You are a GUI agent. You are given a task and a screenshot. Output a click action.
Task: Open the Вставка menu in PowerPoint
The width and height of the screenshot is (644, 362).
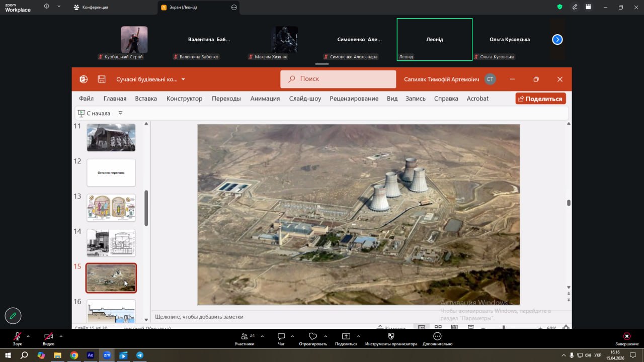(146, 99)
